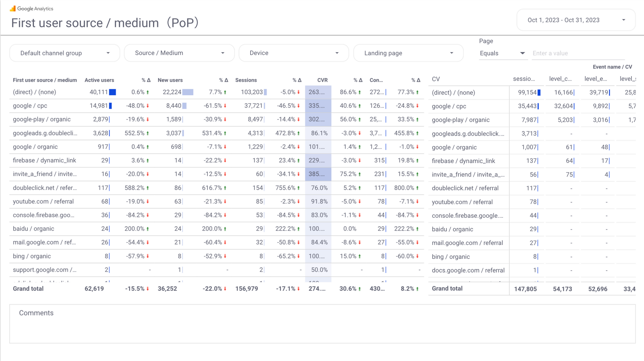644x361 pixels.
Task: Click red down arrow beside google / cpc -48.0%
Action: tap(148, 106)
